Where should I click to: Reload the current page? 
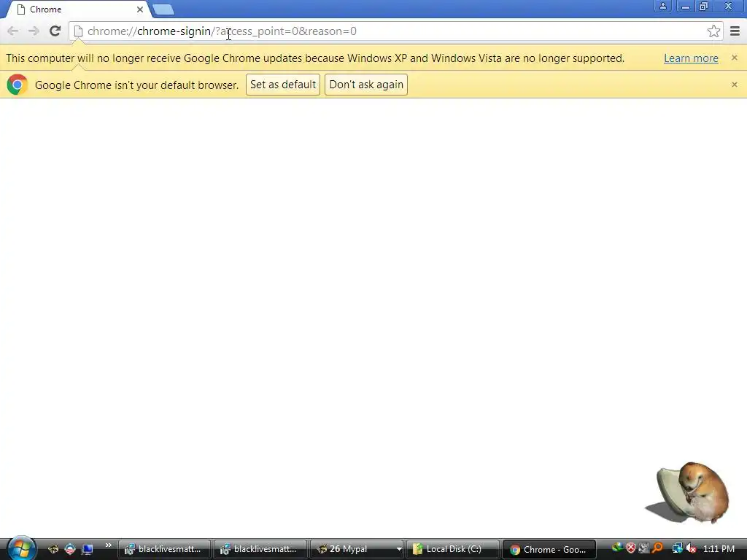coord(55,31)
